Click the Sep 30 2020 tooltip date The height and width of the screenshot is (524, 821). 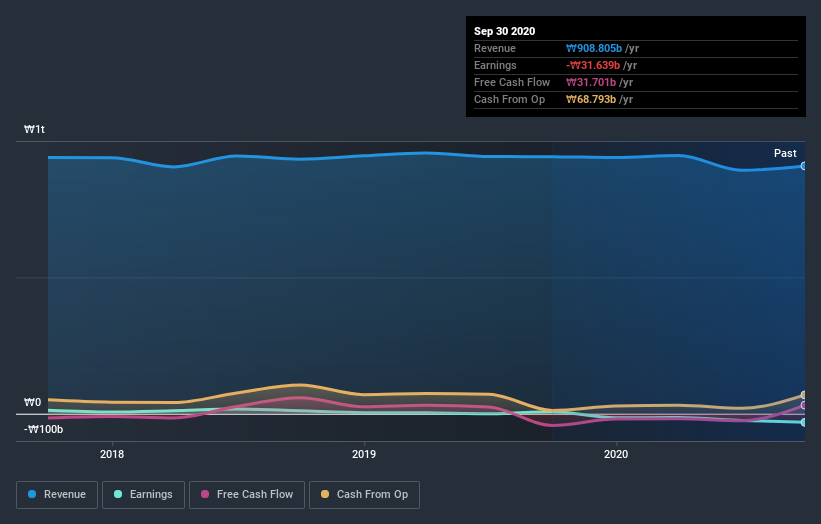tap(504, 31)
